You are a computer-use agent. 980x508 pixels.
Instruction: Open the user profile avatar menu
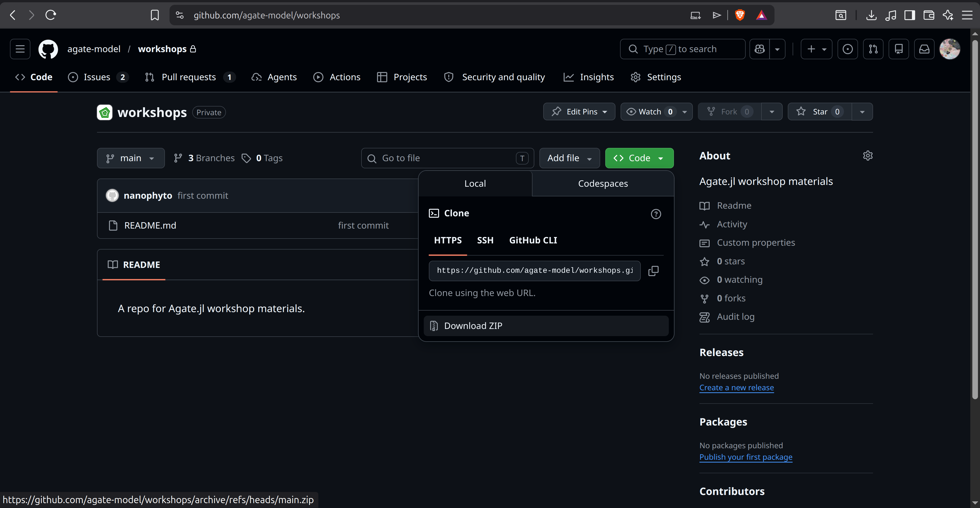pyautogui.click(x=950, y=49)
